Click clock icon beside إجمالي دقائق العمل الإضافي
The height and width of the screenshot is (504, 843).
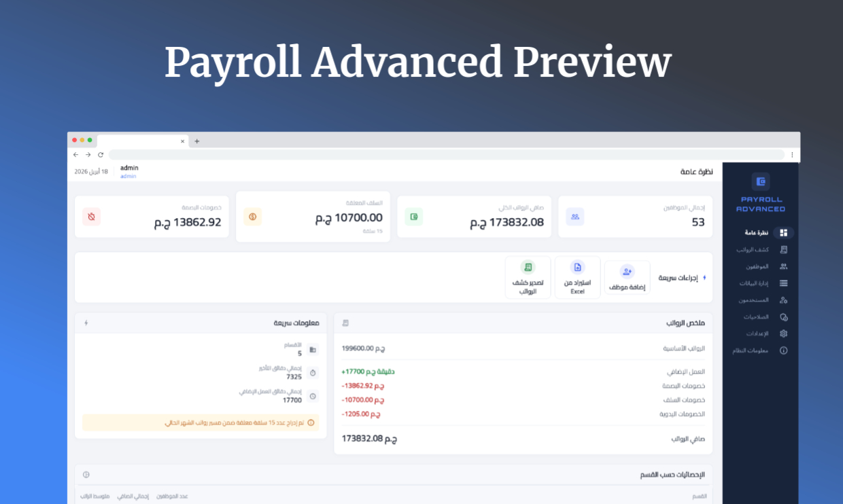click(x=313, y=396)
